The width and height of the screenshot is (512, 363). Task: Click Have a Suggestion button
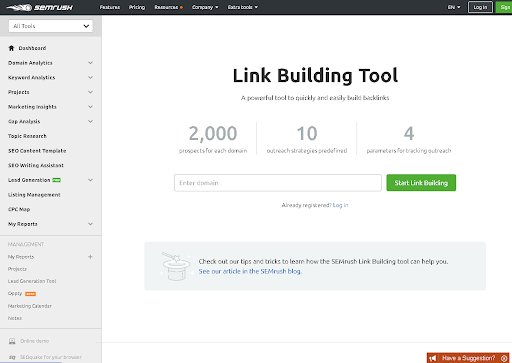(468, 358)
